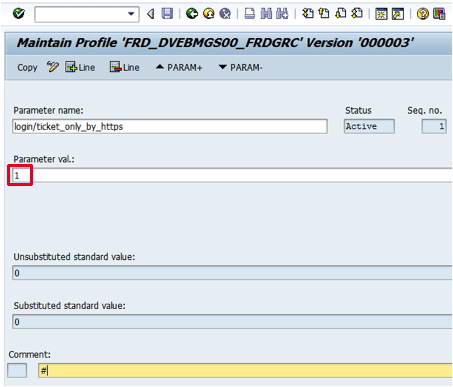Click the pencil Change icon

click(53, 67)
